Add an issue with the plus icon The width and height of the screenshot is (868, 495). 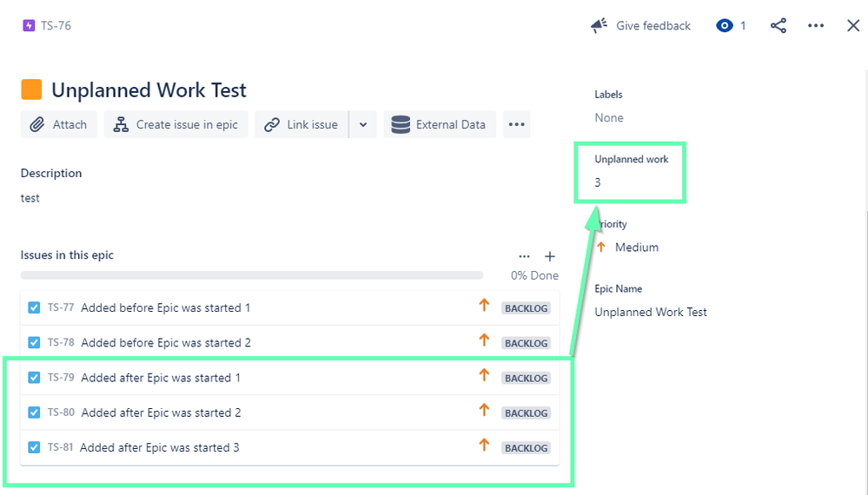[x=550, y=256]
